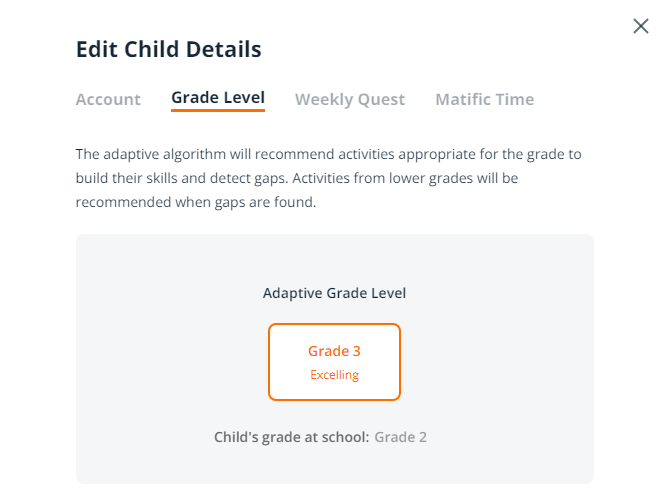Open the Weekly Quest tab
The width and height of the screenshot is (671, 495).
click(350, 99)
